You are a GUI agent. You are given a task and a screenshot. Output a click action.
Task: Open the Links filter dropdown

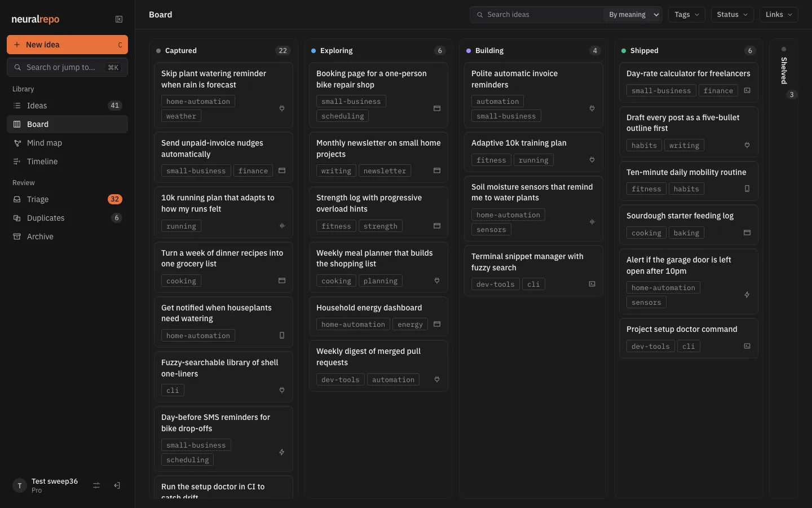tap(779, 15)
